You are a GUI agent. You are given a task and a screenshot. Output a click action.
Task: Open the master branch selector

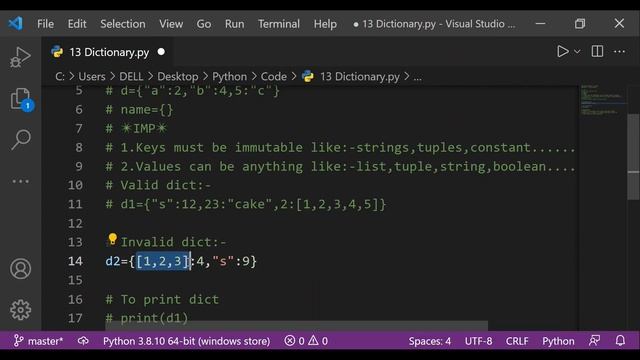click(x=38, y=341)
